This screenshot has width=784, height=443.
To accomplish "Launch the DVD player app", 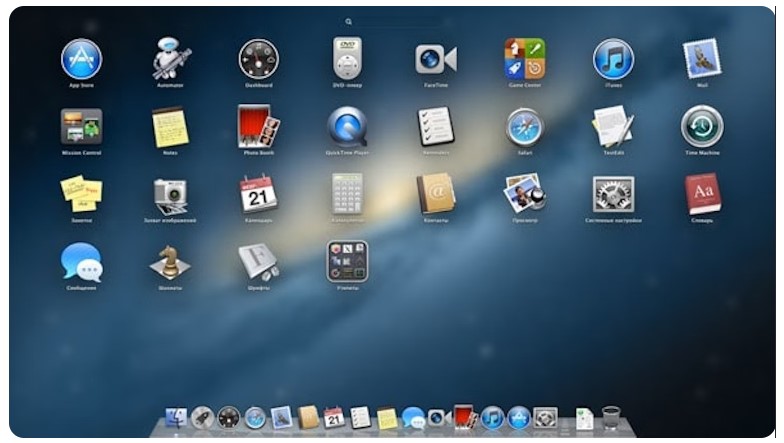I will (347, 58).
